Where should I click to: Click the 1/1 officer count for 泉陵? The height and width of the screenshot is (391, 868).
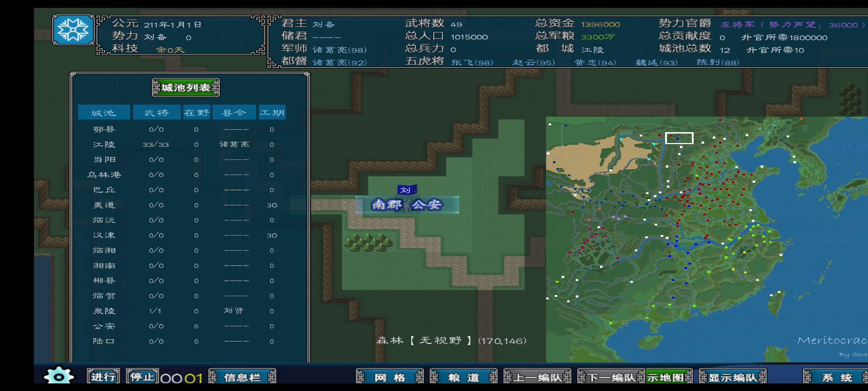click(155, 311)
